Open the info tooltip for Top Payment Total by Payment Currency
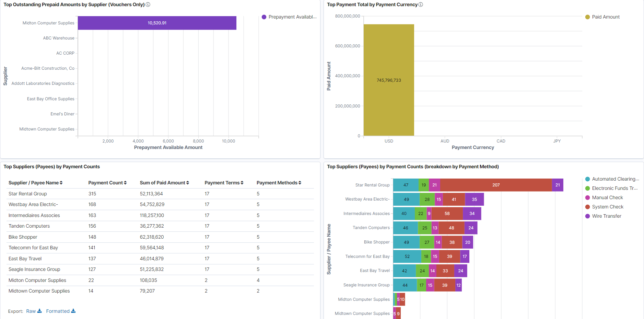644x319 pixels. pyautogui.click(x=421, y=4)
